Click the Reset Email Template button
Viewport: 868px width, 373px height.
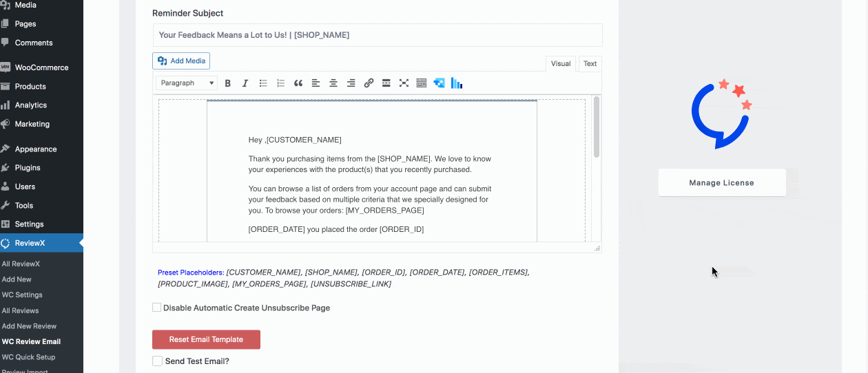(x=206, y=339)
